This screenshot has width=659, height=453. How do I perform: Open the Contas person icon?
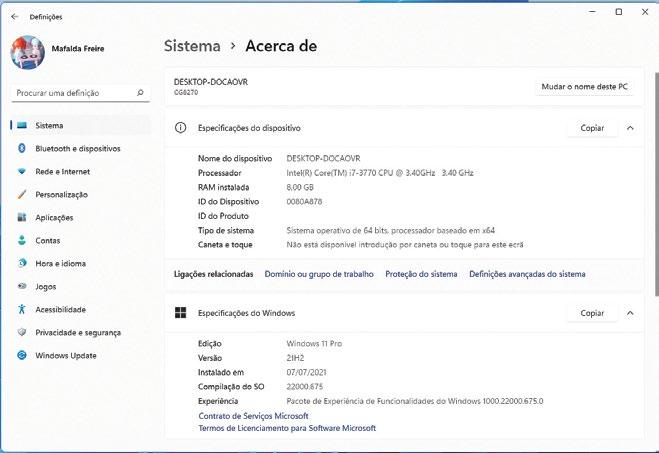click(x=22, y=240)
